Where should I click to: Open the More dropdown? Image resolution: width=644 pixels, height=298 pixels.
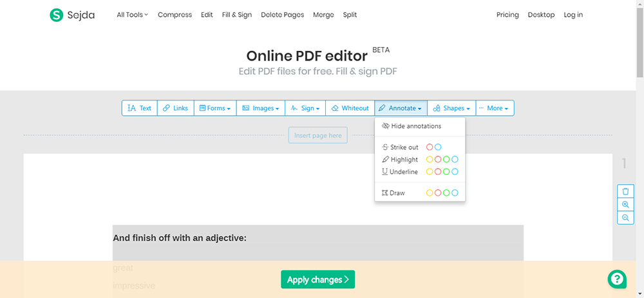click(495, 108)
